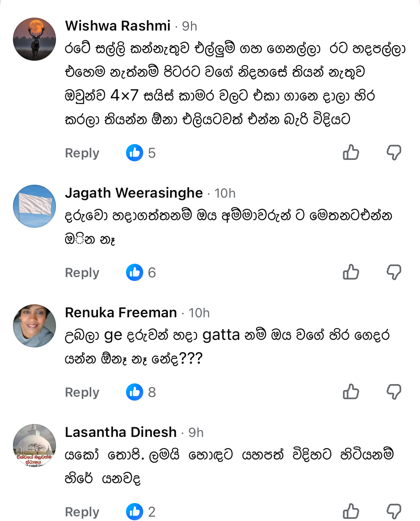The width and height of the screenshot is (420, 521).
Task: Visit Renuka Freeman's profile name link
Action: coord(121,313)
